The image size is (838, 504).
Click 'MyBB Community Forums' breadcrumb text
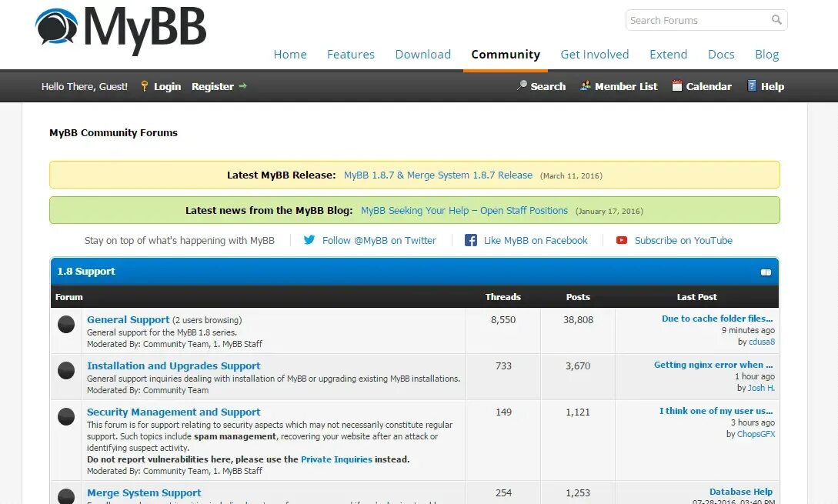pos(113,132)
